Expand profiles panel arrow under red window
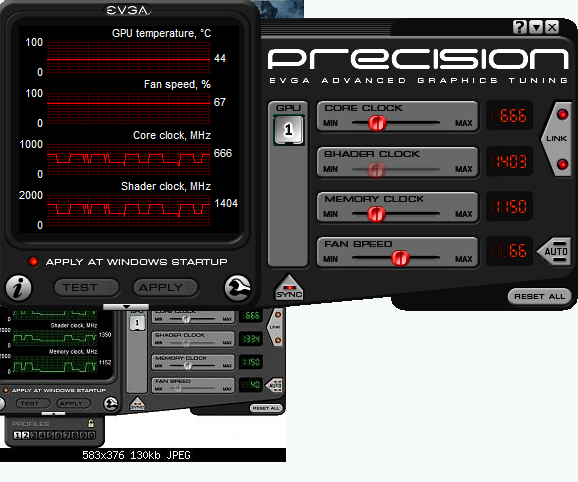 click(126, 307)
